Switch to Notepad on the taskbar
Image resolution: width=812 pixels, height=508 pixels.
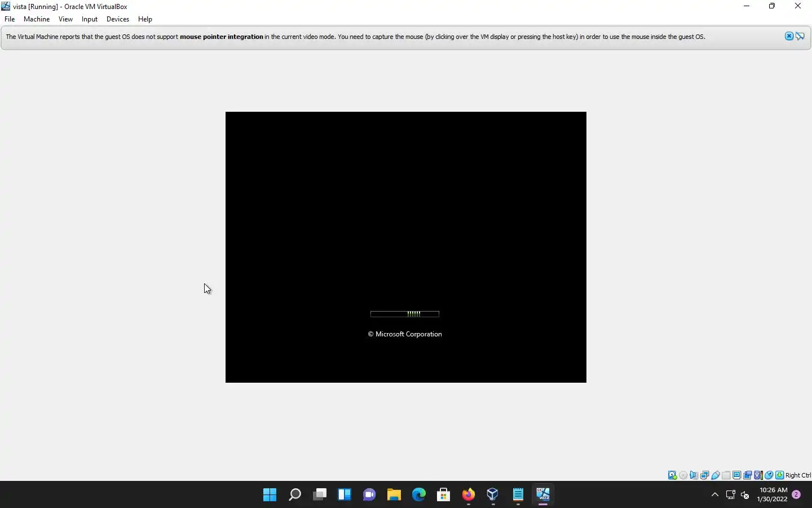click(518, 495)
